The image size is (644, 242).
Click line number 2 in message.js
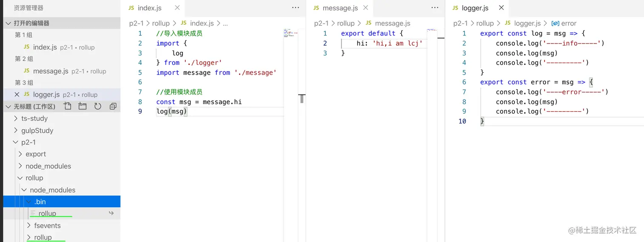325,43
